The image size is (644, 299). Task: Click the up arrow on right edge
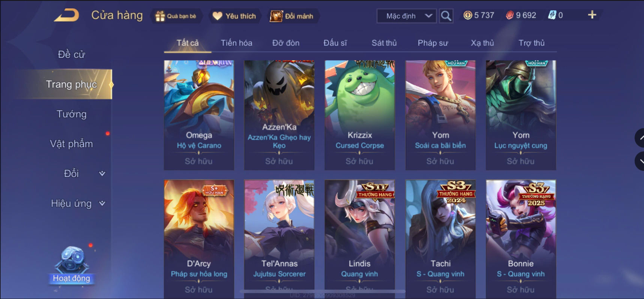(639, 138)
